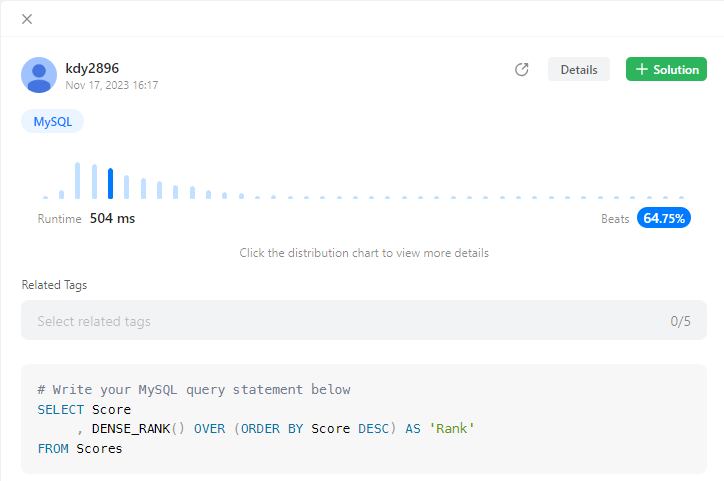Open the Details button

point(579,69)
